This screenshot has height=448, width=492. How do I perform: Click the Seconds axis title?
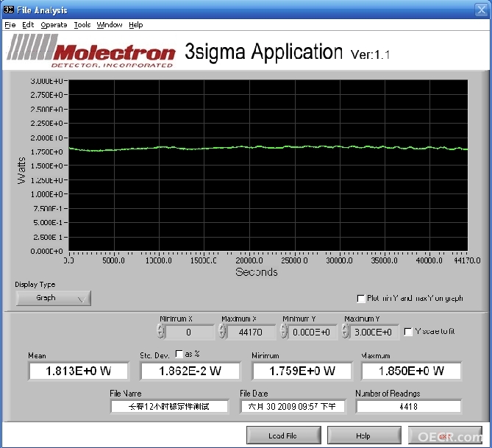[x=257, y=272]
